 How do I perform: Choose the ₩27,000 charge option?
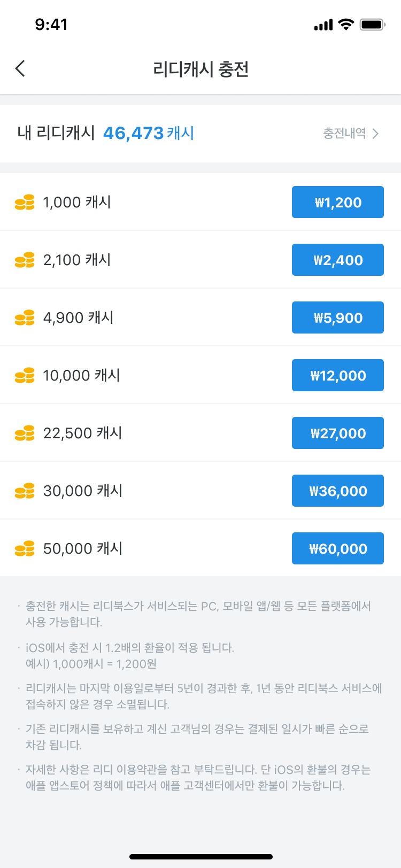338,433
